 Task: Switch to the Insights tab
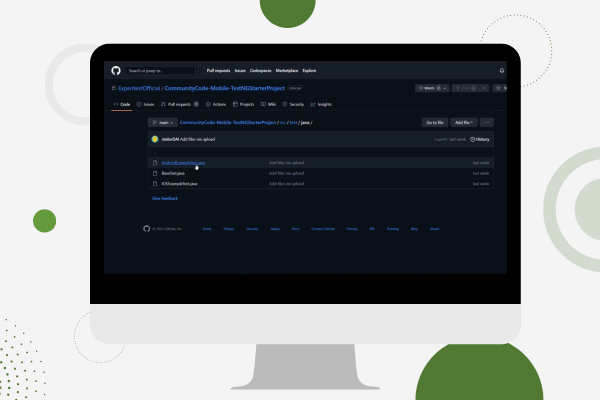point(321,104)
